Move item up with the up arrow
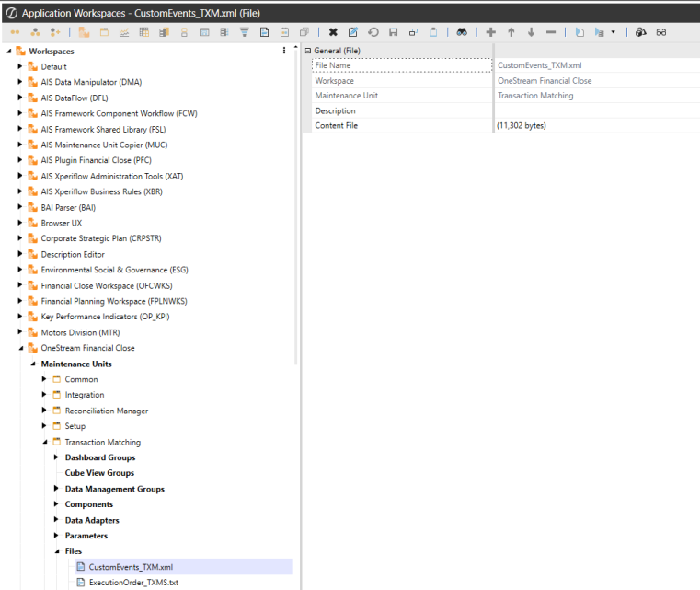 pos(511,32)
